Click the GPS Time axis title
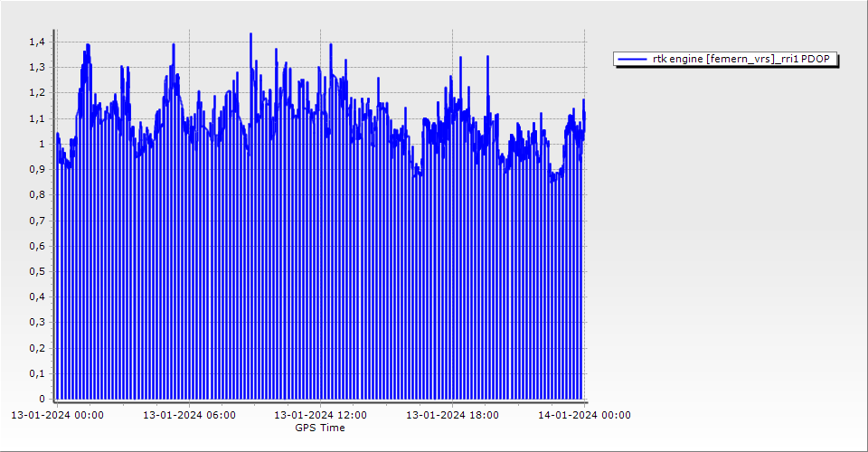This screenshot has width=868, height=452. 320,428
